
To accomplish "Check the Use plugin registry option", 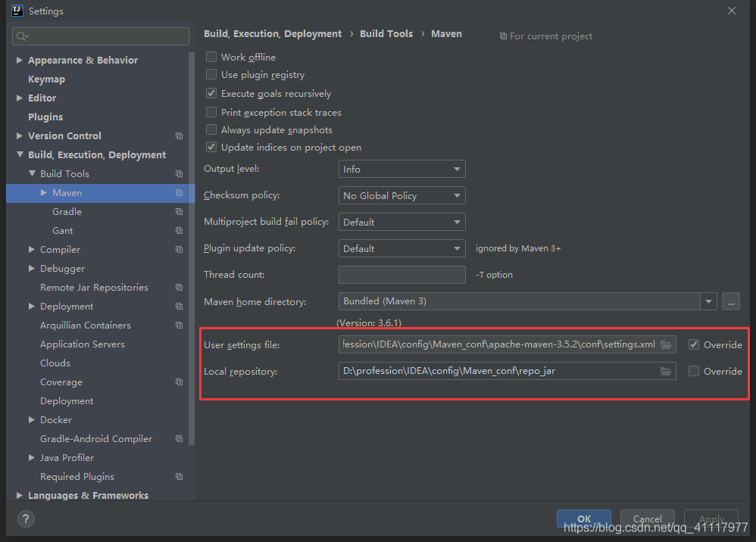I will [x=211, y=75].
